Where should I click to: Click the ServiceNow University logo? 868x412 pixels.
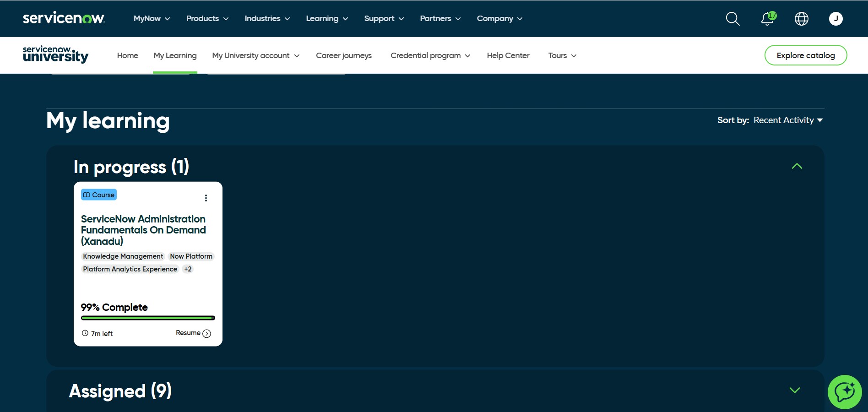(55, 54)
